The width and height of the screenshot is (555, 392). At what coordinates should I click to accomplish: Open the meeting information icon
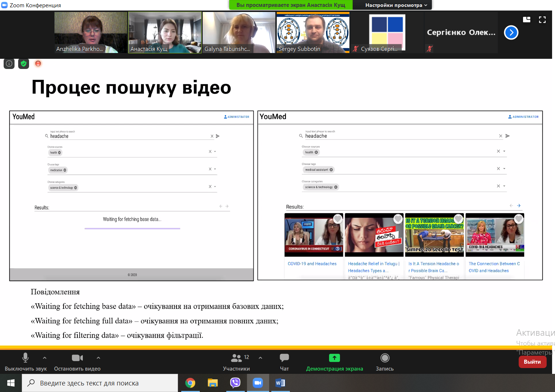pyautogui.click(x=9, y=64)
